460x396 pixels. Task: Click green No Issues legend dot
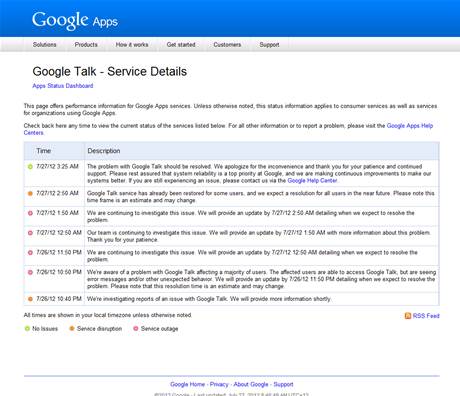point(27,328)
